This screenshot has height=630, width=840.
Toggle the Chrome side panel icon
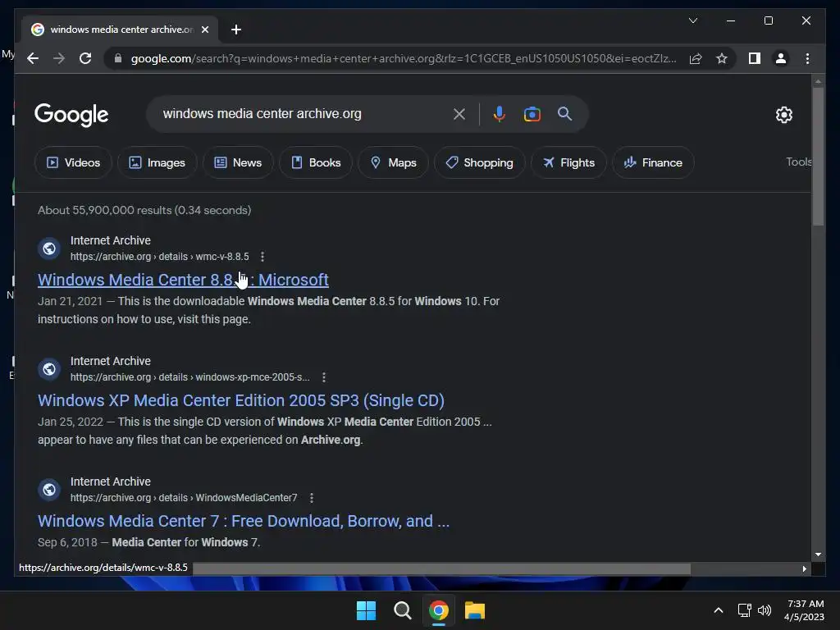pyautogui.click(x=755, y=58)
